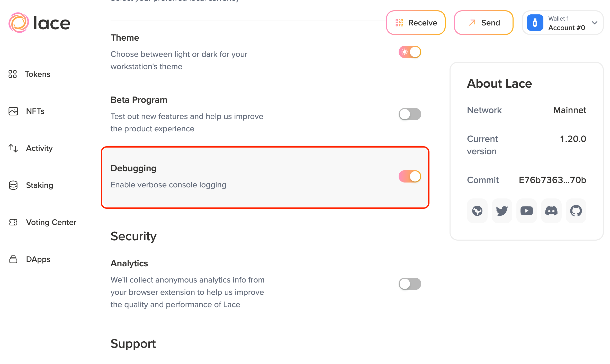Turn on the Analytics toggle
The height and width of the screenshot is (364, 610).
point(410,284)
